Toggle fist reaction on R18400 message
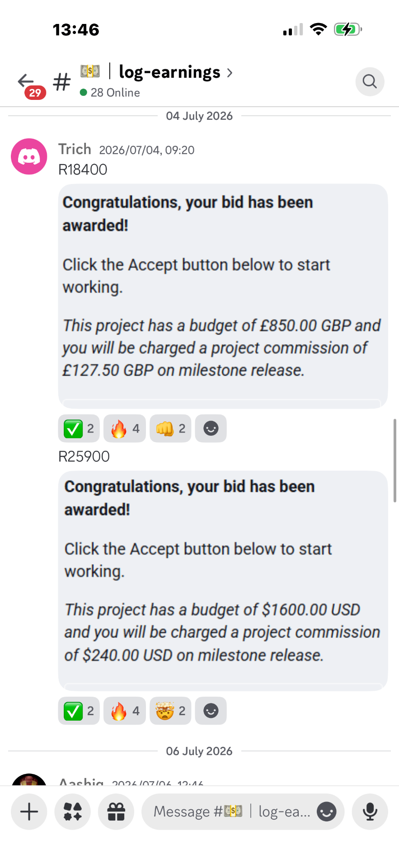 (x=170, y=428)
